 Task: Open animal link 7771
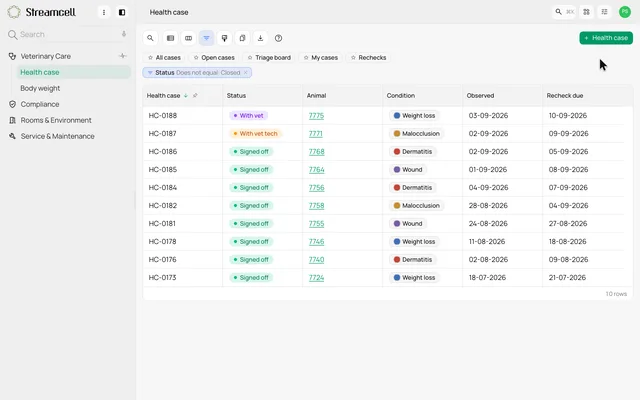click(x=316, y=133)
